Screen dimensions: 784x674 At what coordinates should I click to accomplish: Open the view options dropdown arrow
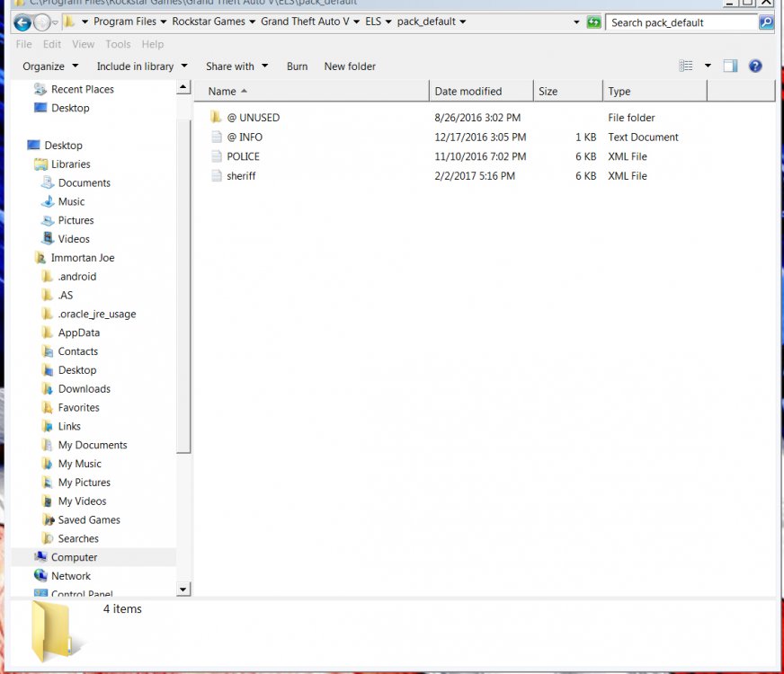pos(708,66)
